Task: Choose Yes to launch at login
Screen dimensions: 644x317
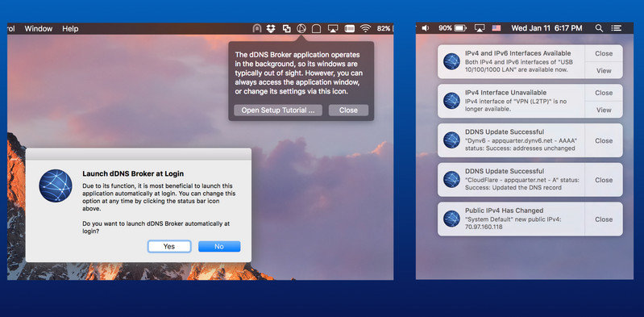Action: tap(169, 246)
